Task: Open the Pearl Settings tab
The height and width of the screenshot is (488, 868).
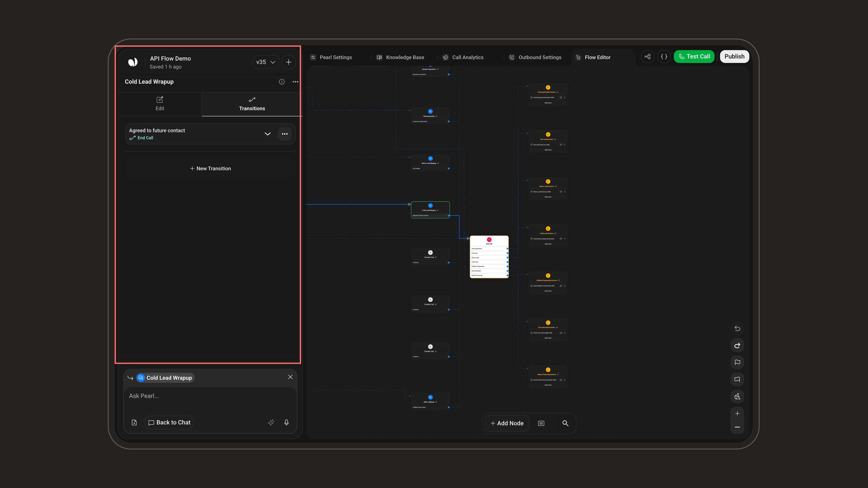Action: click(x=331, y=57)
